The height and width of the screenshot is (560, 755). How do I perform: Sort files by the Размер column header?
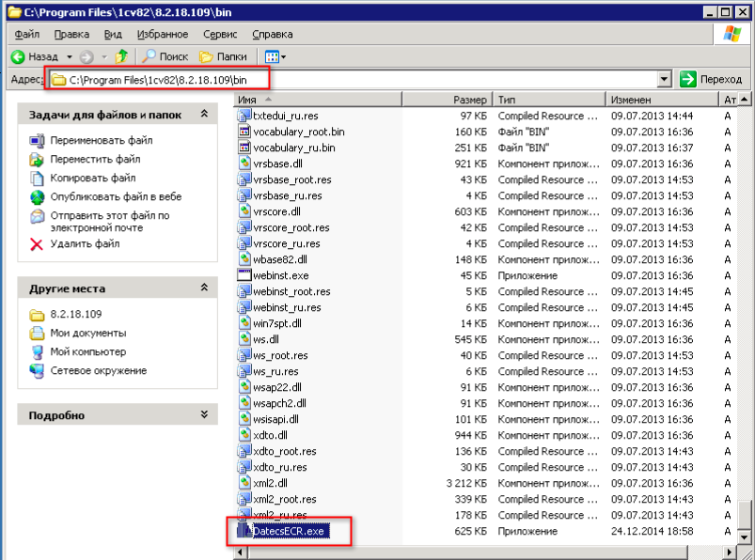coord(447,100)
